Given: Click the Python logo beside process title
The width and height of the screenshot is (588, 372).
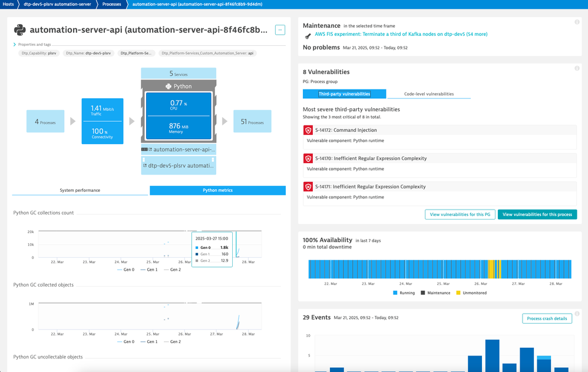Looking at the screenshot, I should [x=19, y=30].
